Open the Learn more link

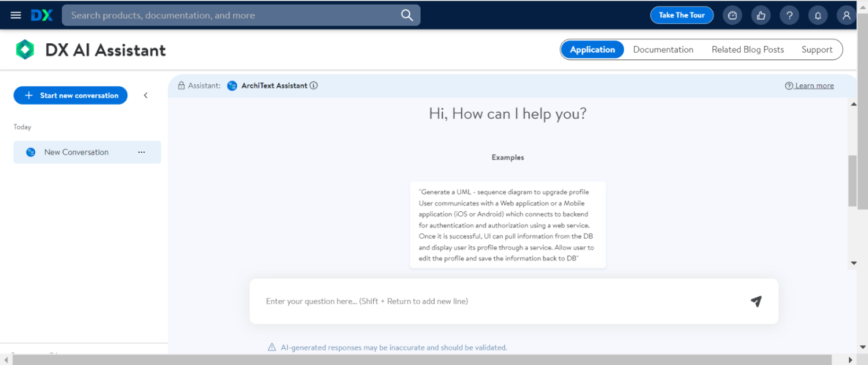[810, 86]
